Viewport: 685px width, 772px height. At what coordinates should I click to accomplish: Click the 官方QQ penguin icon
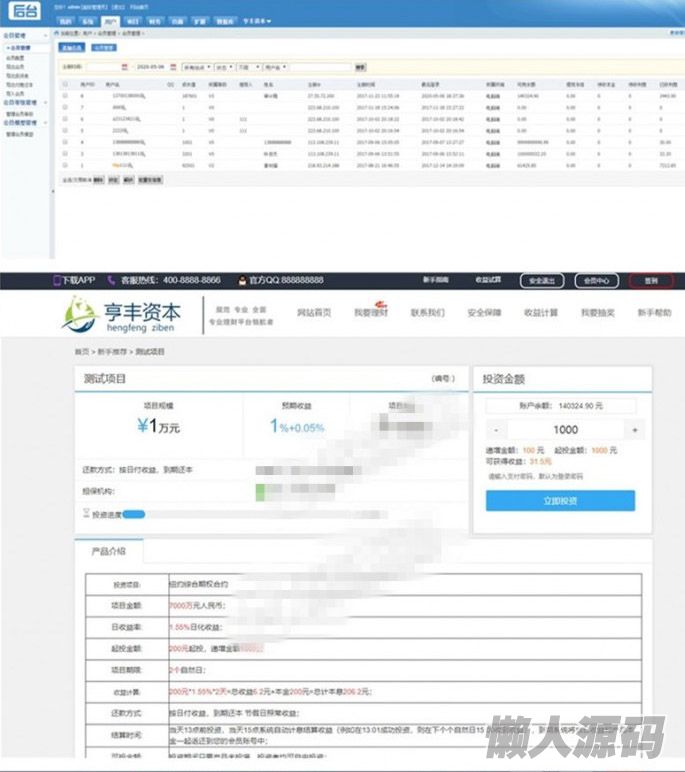click(242, 280)
